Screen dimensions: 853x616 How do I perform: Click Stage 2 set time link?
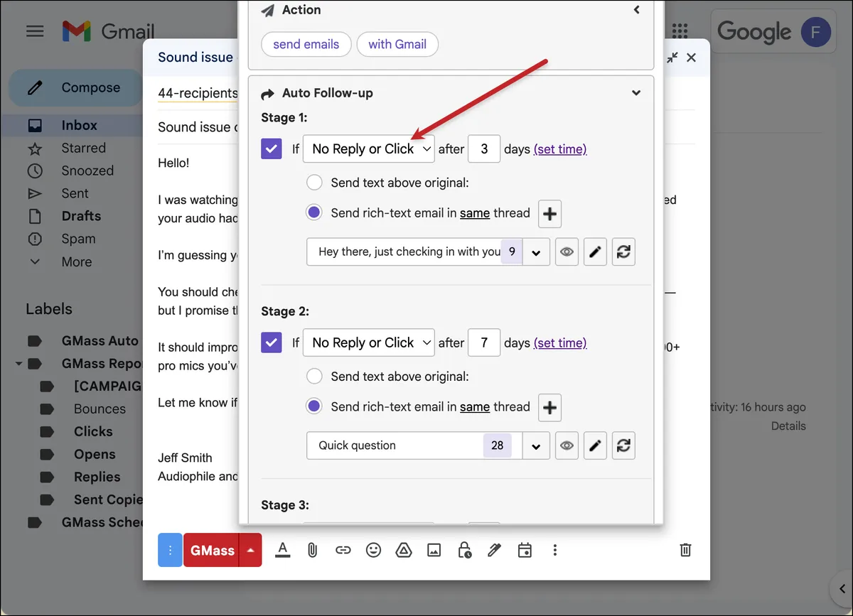tap(560, 342)
